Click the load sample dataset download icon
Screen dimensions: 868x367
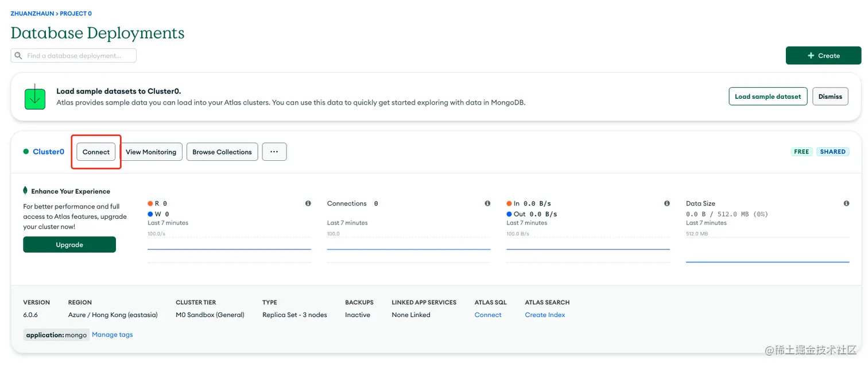pos(35,96)
